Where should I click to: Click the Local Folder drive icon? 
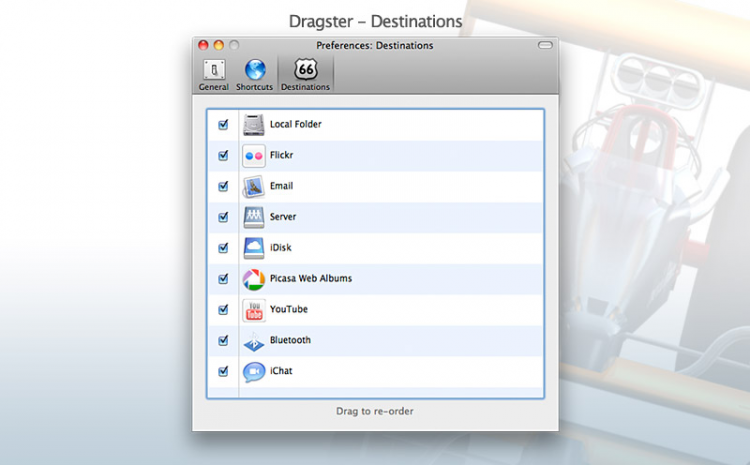coord(254,125)
